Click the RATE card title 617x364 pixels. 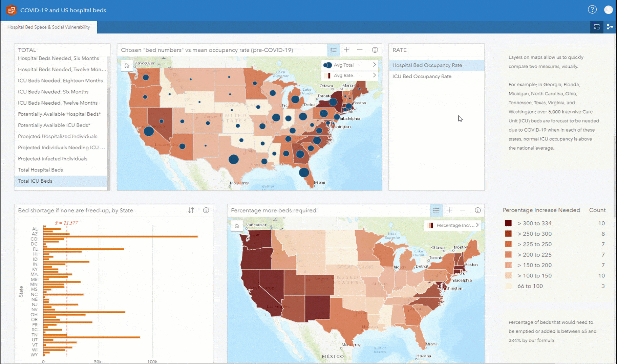400,50
